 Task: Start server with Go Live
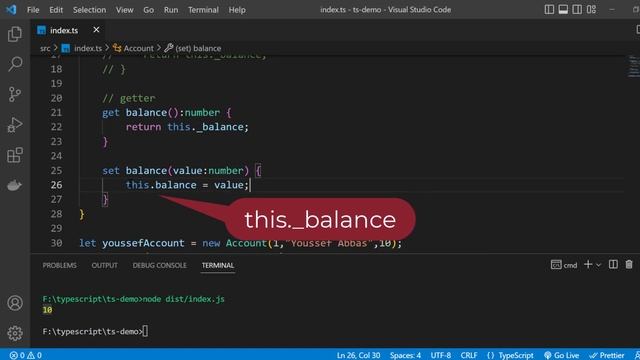point(561,355)
